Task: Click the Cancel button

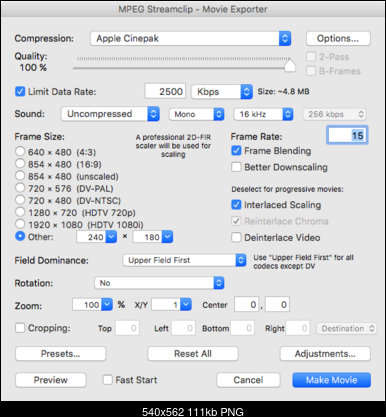Action: pyautogui.click(x=248, y=380)
